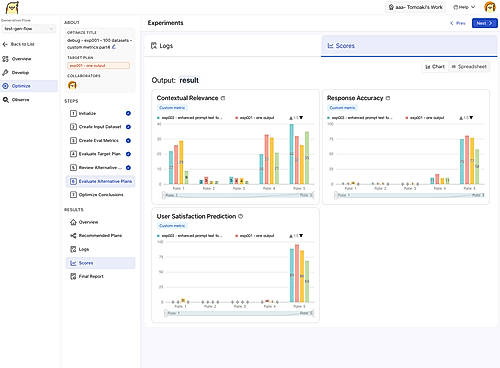Click Custom metric tag under Contextual Relevance
The width and height of the screenshot is (500, 368).
(172, 108)
